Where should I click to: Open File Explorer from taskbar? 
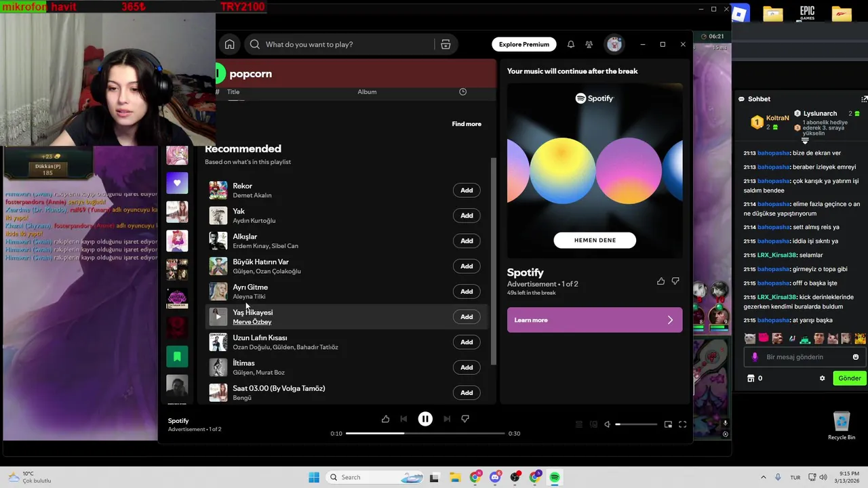pos(455,477)
